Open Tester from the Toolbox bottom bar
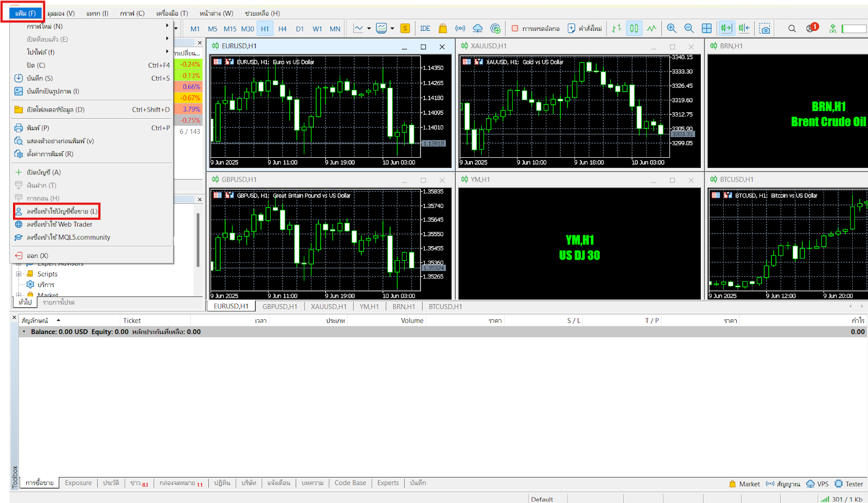The height and width of the screenshot is (503, 868). (849, 484)
